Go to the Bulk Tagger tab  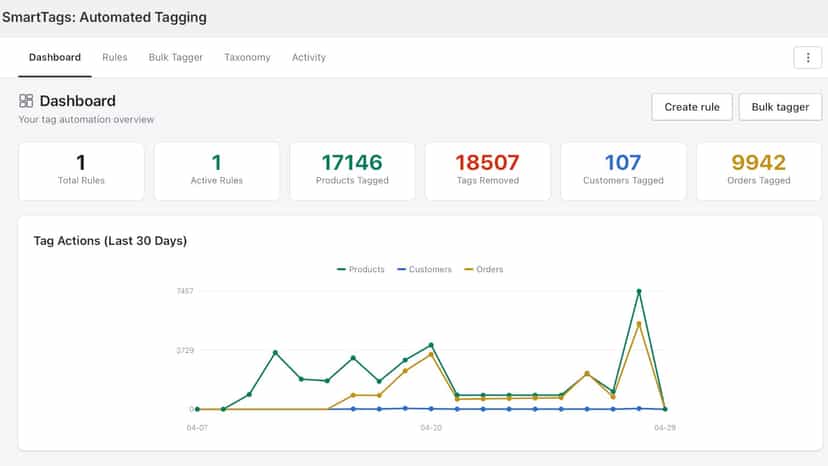pyautogui.click(x=176, y=57)
